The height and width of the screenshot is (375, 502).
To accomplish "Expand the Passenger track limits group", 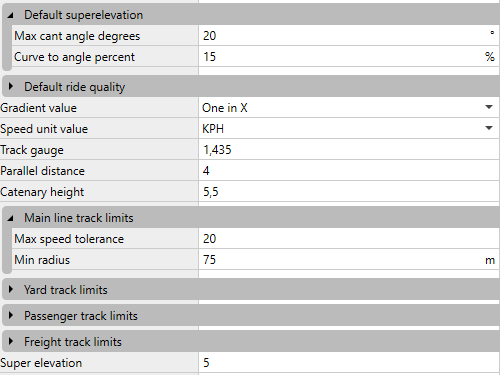I will pos(11,315).
